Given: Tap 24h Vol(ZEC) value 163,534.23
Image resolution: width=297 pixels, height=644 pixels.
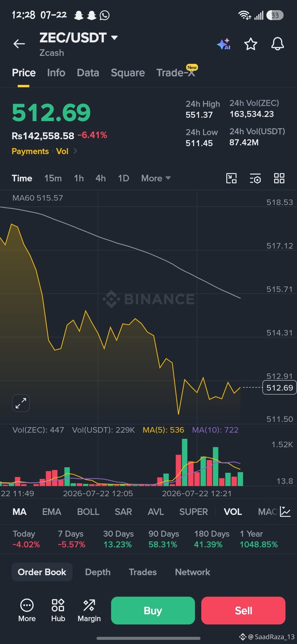Looking at the screenshot, I should (252, 114).
